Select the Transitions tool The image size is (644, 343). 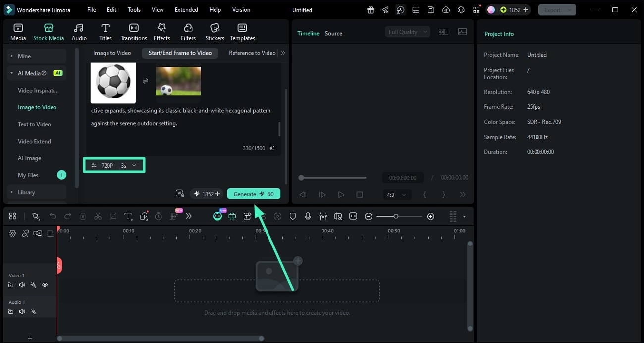point(133,31)
